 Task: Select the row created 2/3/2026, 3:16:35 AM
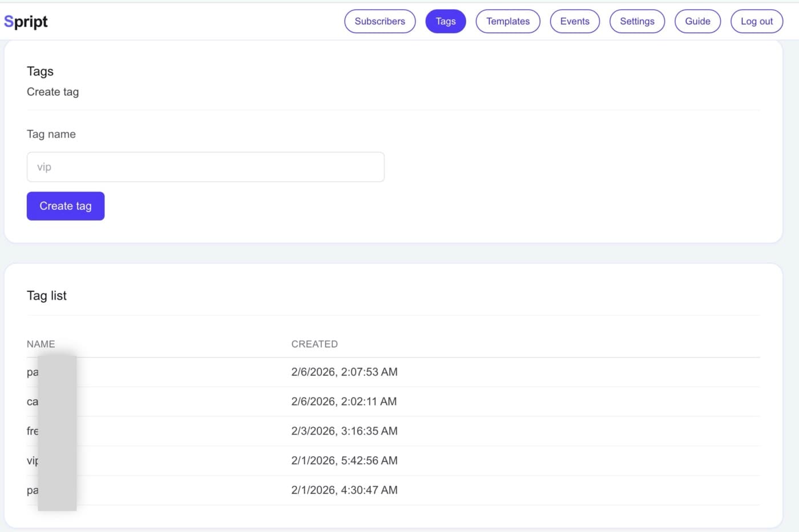click(344, 432)
